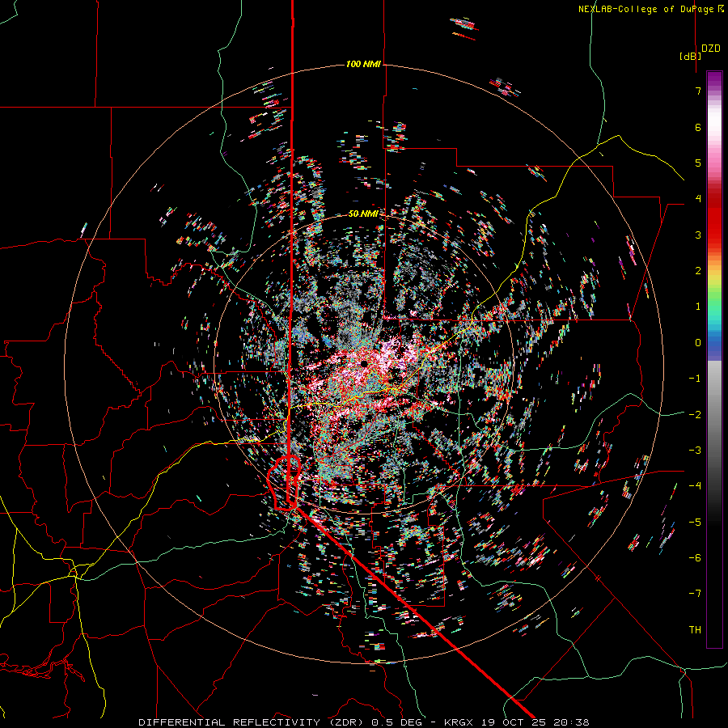
Task: Click the [dB] units label
Action: (x=690, y=57)
